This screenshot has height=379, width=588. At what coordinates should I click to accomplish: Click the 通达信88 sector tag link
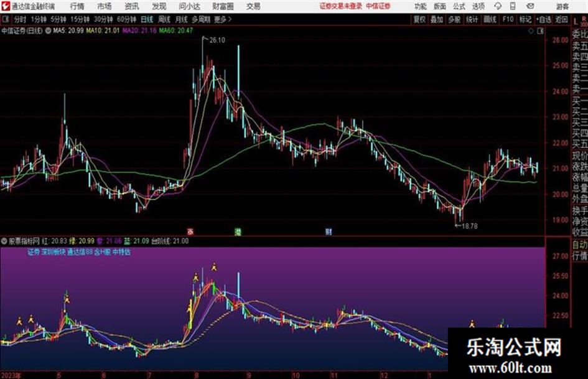(x=80, y=252)
